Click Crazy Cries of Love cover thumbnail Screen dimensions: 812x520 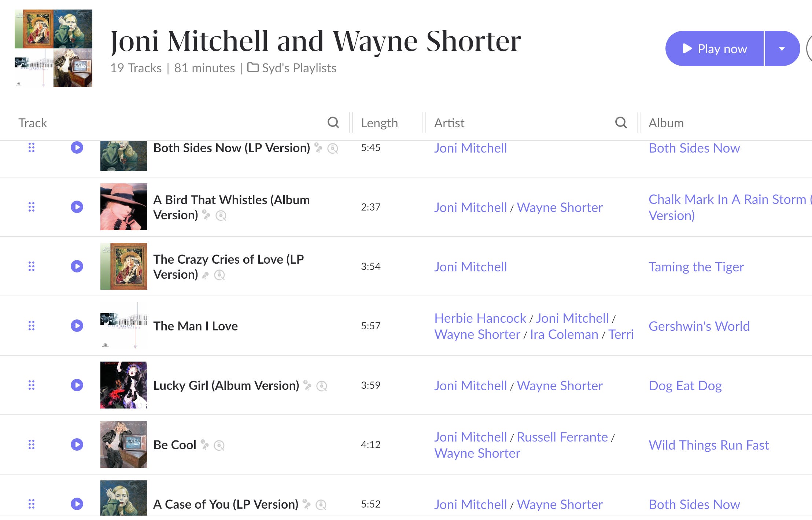(124, 266)
